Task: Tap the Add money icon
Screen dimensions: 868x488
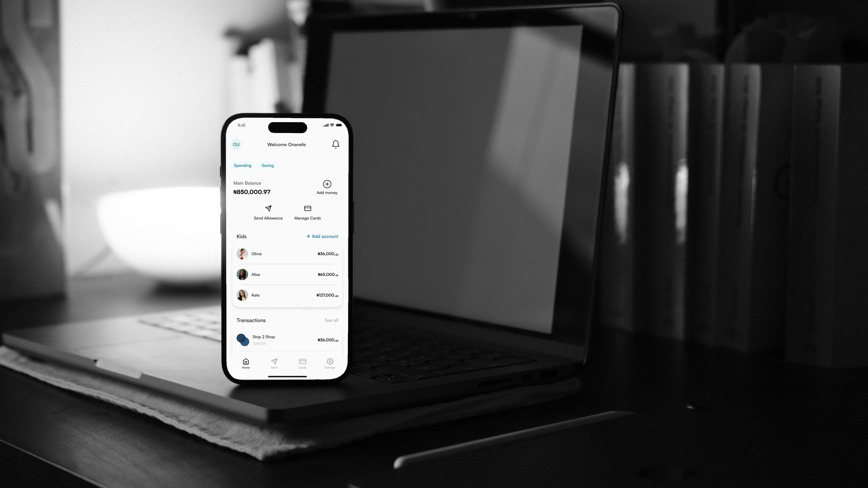Action: point(327,184)
